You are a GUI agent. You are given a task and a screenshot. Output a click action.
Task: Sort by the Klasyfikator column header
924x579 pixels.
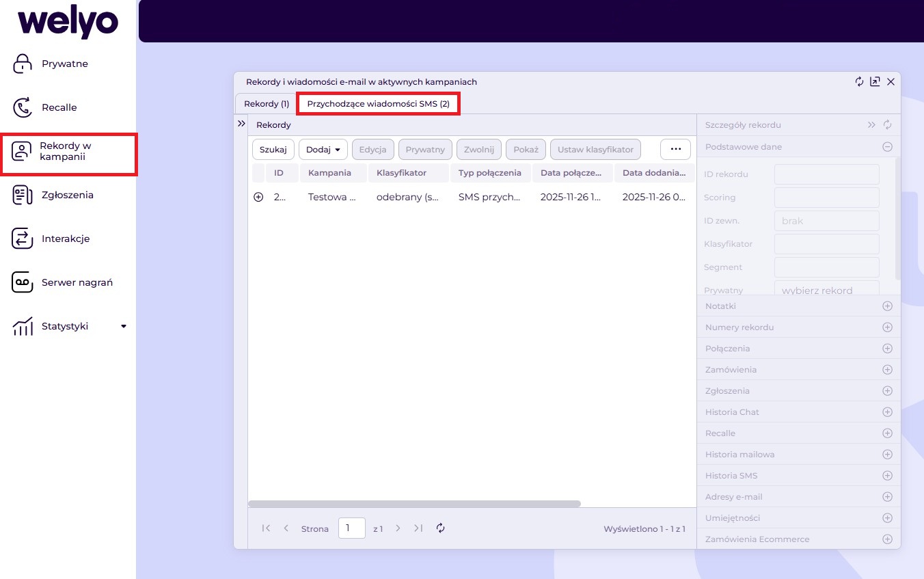pyautogui.click(x=409, y=173)
